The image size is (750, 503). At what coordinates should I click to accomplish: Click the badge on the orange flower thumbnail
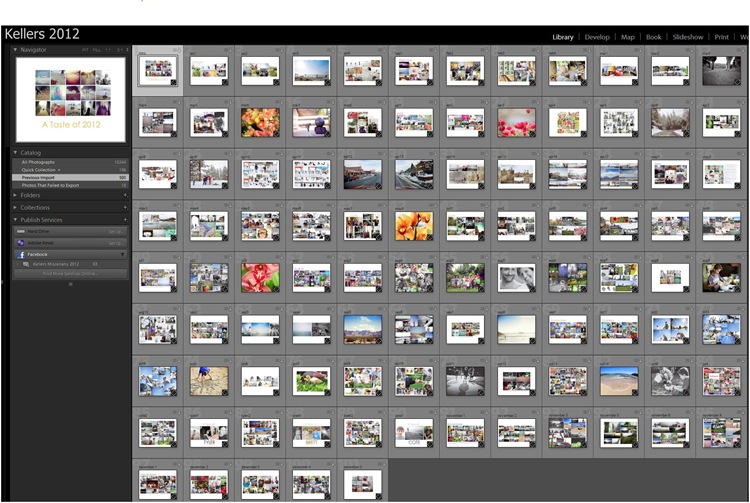(x=276, y=134)
